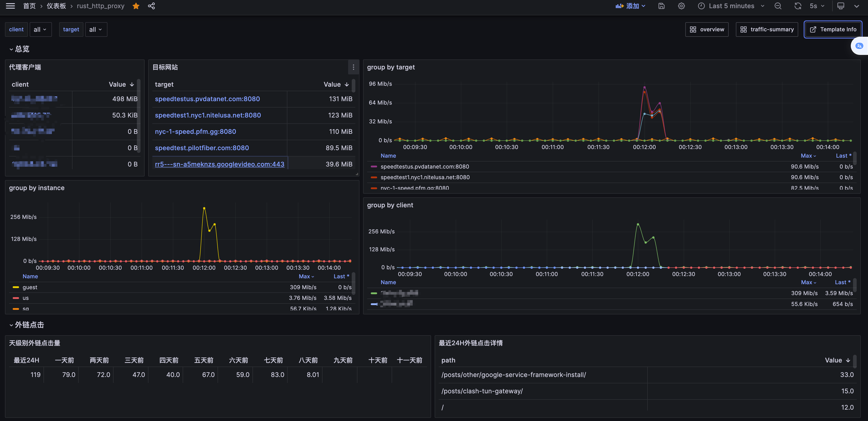The width and height of the screenshot is (868, 421).
Task: Refresh the dashboard now
Action: click(x=797, y=6)
